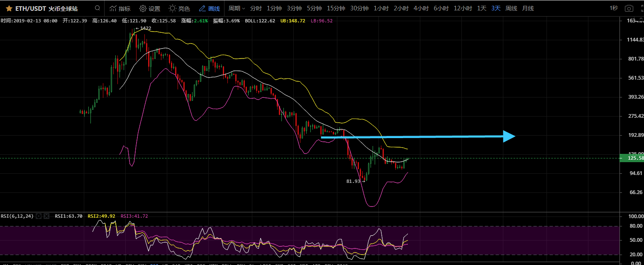This screenshot has width=644, height=265.
Task: Close the RSI indicator panel
Action: (x=46, y=216)
